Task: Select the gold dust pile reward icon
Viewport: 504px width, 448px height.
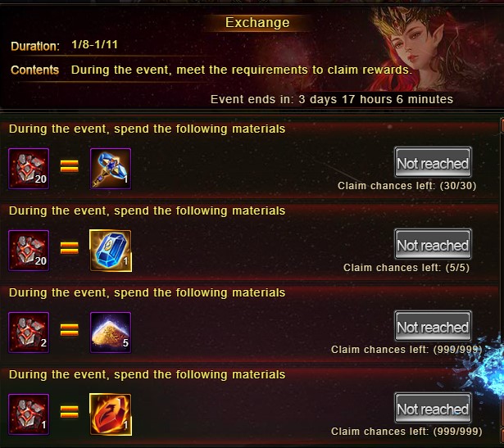Action: [111, 333]
